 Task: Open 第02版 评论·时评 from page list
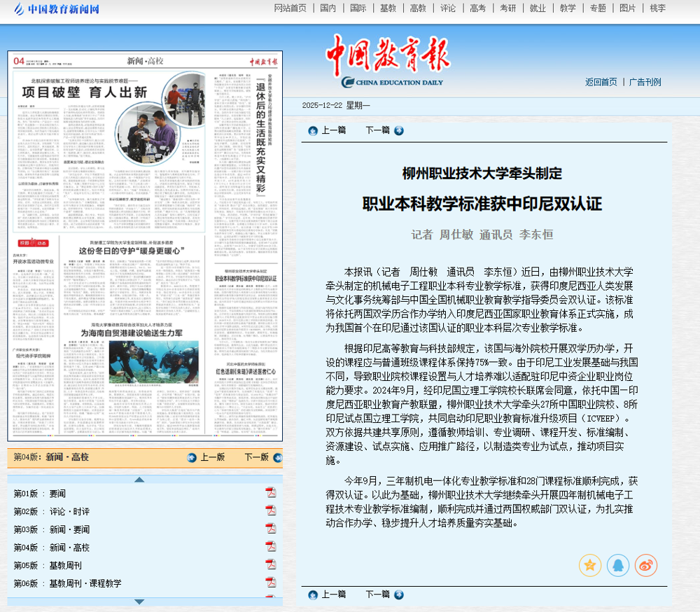tap(69, 511)
